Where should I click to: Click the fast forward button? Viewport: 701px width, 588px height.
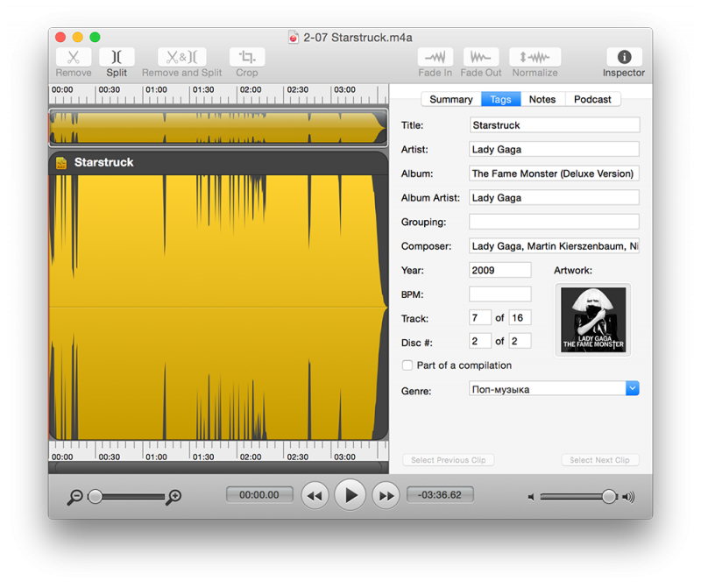(386, 496)
